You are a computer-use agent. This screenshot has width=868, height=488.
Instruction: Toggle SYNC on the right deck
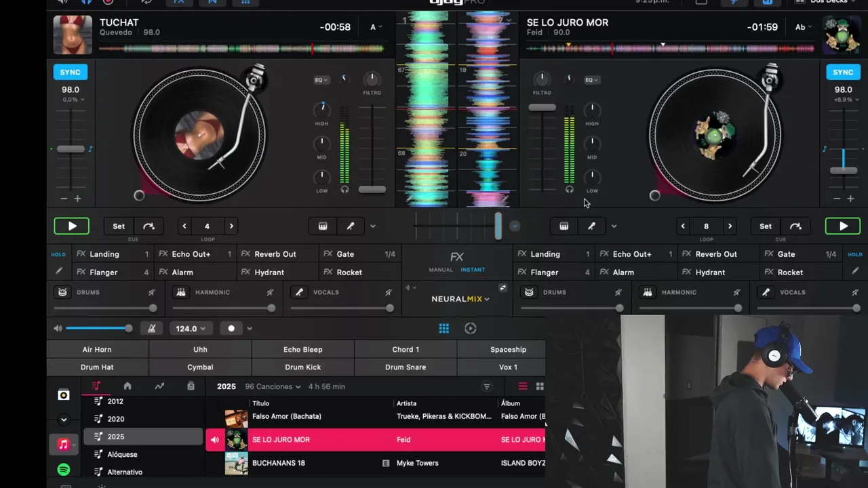tap(843, 72)
